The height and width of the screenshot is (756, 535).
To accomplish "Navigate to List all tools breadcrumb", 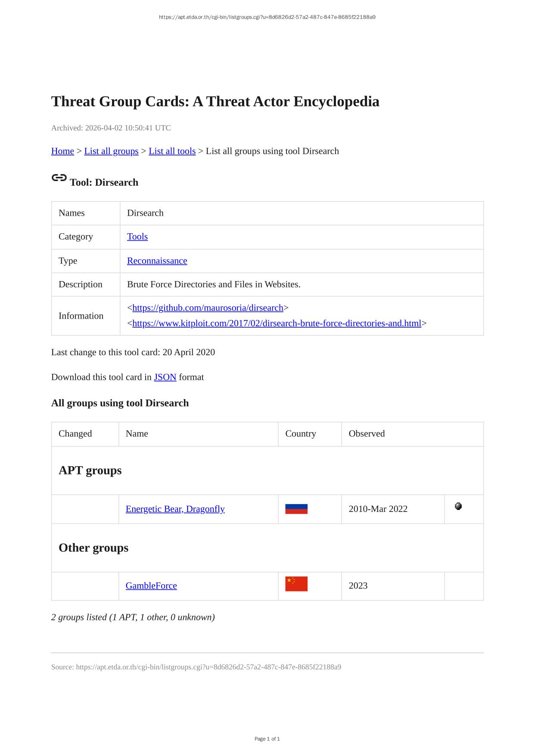I will click(x=172, y=151).
